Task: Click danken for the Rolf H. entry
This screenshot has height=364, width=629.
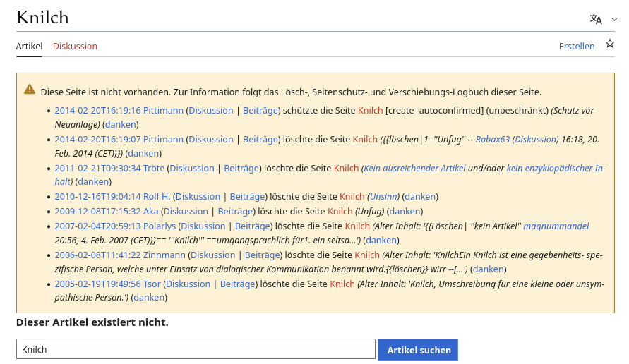Action: coord(420,196)
